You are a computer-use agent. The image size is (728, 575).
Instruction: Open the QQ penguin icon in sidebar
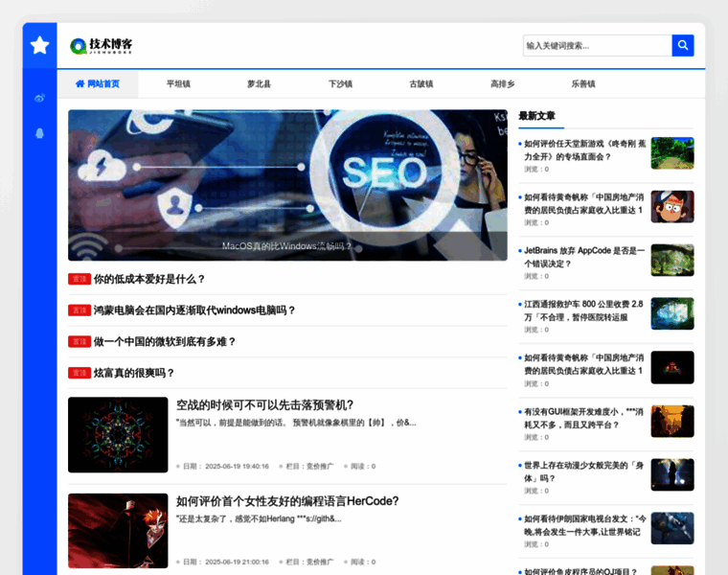(39, 133)
